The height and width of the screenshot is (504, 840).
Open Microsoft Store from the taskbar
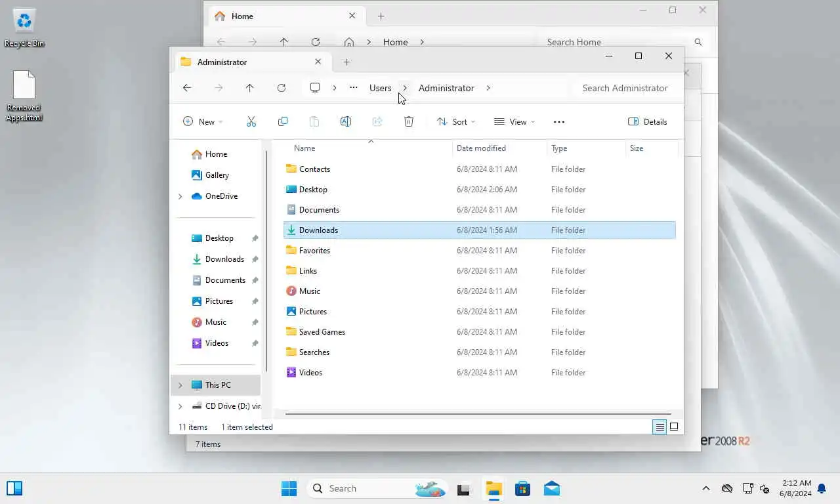[x=522, y=488]
